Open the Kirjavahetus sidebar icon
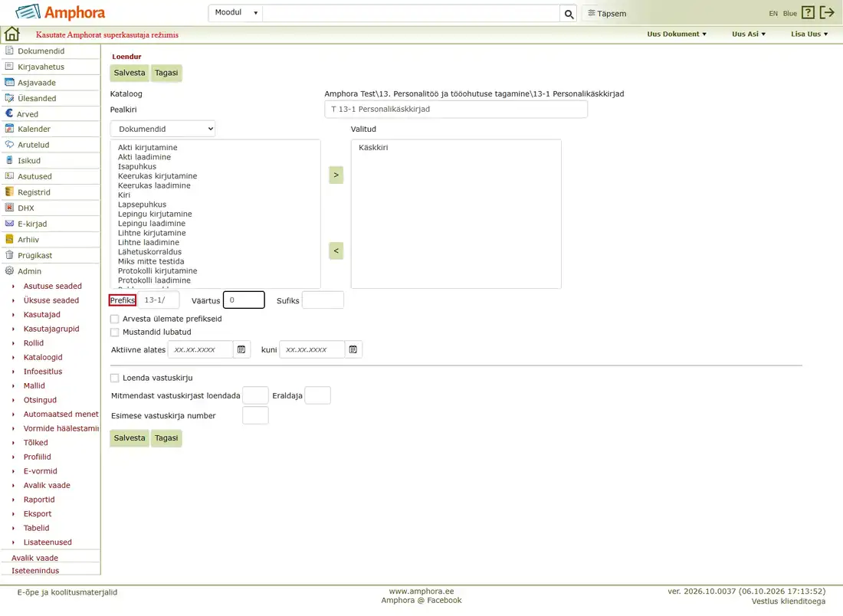 point(9,66)
